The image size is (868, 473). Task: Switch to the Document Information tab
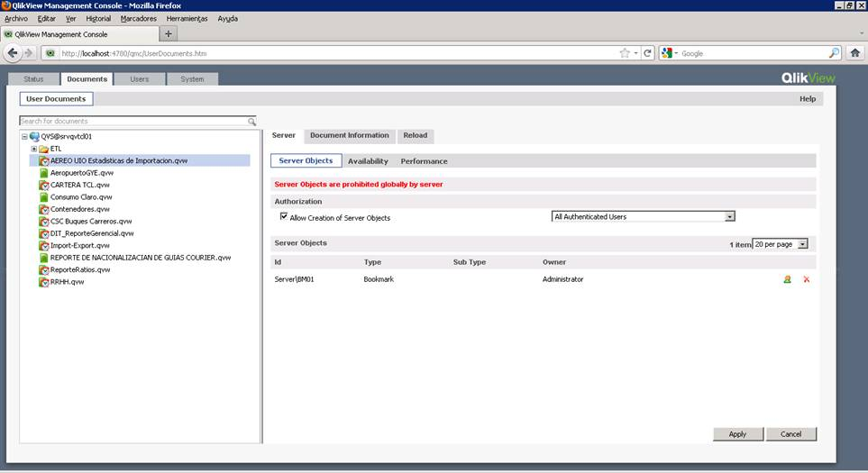tap(349, 135)
